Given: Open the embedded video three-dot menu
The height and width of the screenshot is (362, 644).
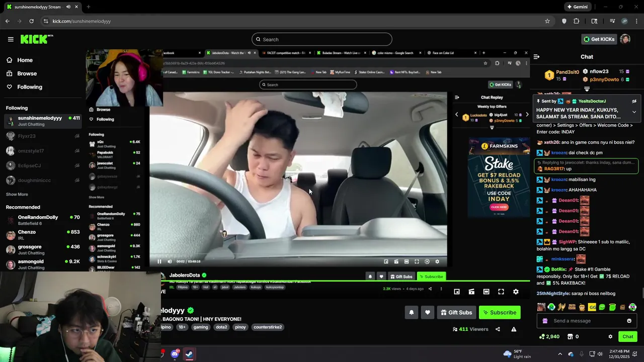Looking at the screenshot, I should pos(441,289).
